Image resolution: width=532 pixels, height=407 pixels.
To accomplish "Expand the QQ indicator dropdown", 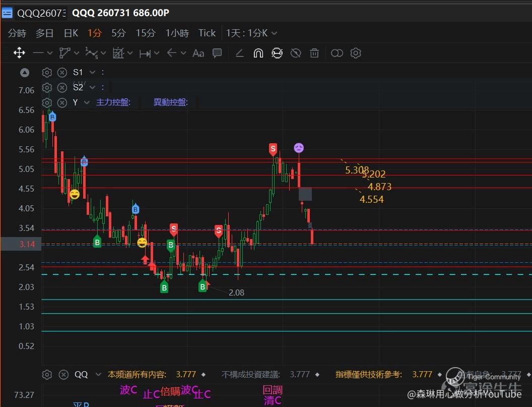I will (x=98, y=374).
